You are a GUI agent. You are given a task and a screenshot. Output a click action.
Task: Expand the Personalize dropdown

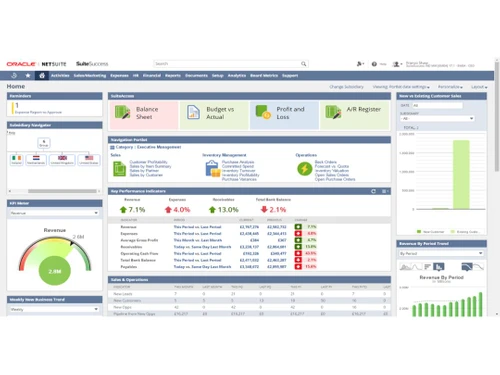[x=450, y=87]
